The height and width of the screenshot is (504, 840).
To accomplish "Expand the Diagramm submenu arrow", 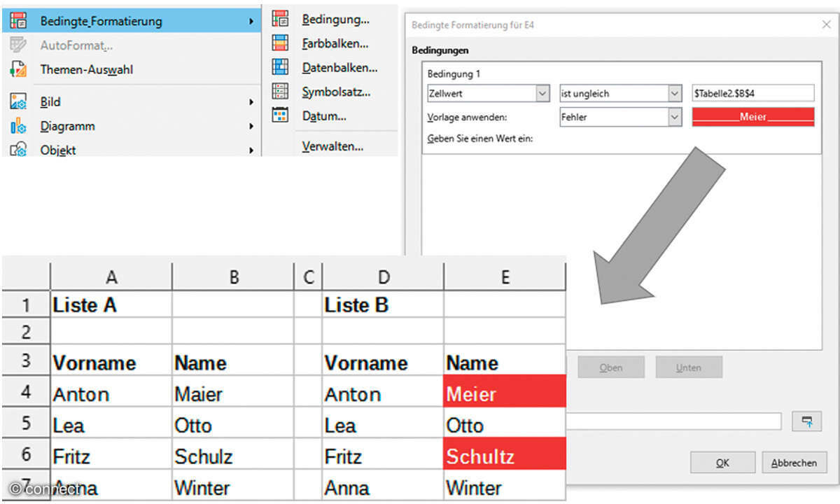I will click(x=251, y=127).
